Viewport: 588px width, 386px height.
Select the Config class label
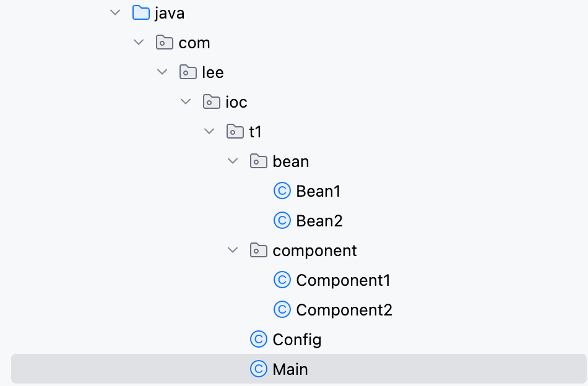point(296,340)
